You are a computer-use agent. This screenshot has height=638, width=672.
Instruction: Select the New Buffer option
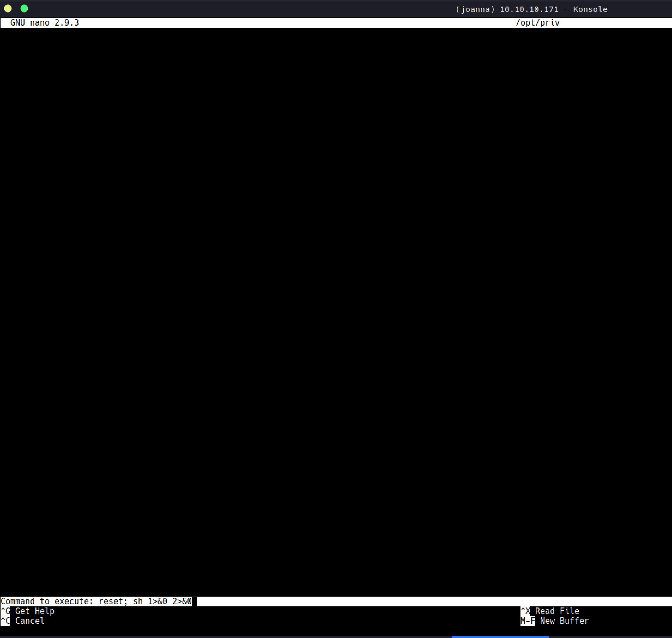coord(564,621)
